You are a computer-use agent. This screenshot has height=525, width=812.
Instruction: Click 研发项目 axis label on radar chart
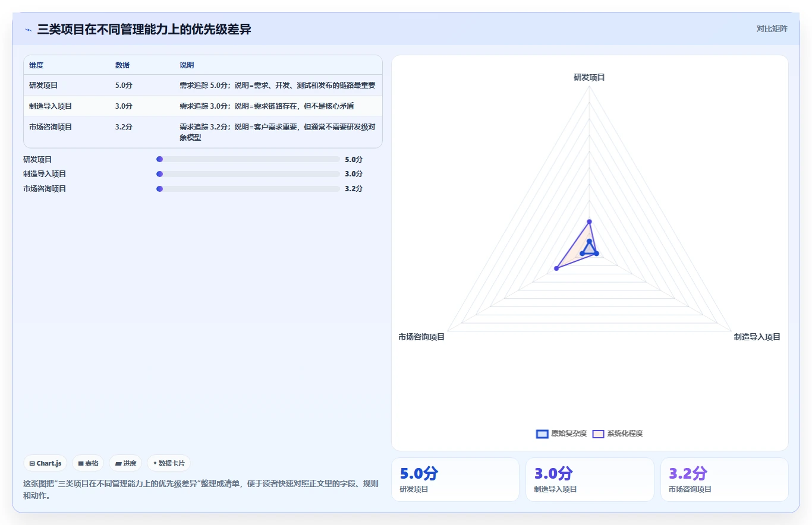click(589, 77)
